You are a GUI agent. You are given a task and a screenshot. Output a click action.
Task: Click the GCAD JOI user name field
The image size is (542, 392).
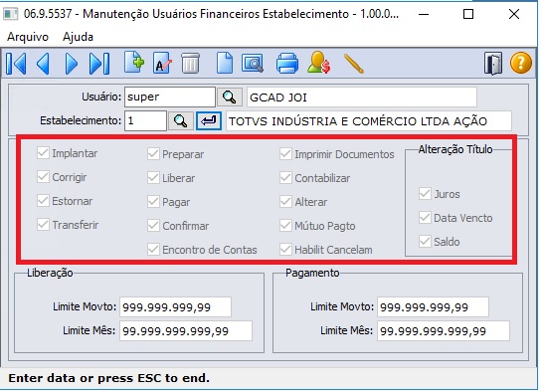pos(362,98)
